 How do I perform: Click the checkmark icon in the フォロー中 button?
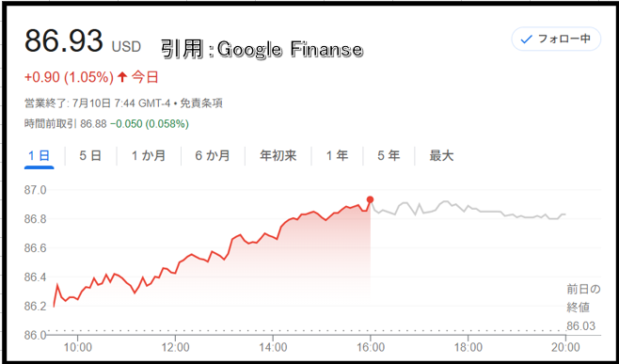point(527,40)
